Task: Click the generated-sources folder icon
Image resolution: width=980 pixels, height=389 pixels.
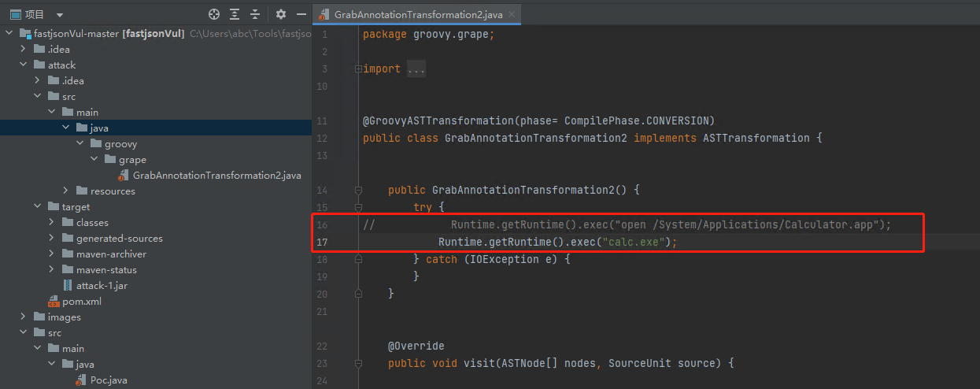Action: [x=68, y=238]
